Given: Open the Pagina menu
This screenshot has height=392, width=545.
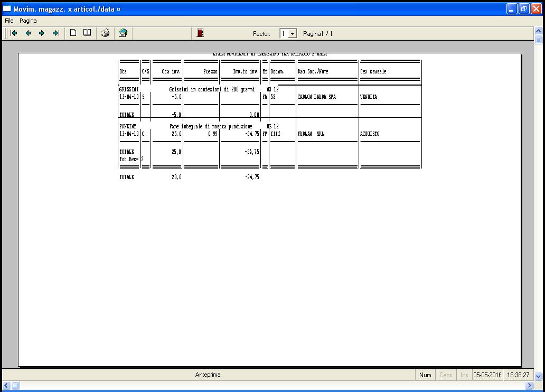Looking at the screenshot, I should pos(29,21).
